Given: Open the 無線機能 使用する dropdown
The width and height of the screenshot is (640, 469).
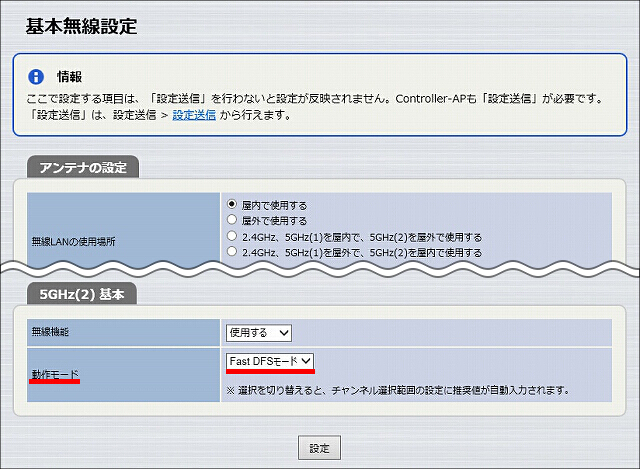Looking at the screenshot, I should coord(259,333).
